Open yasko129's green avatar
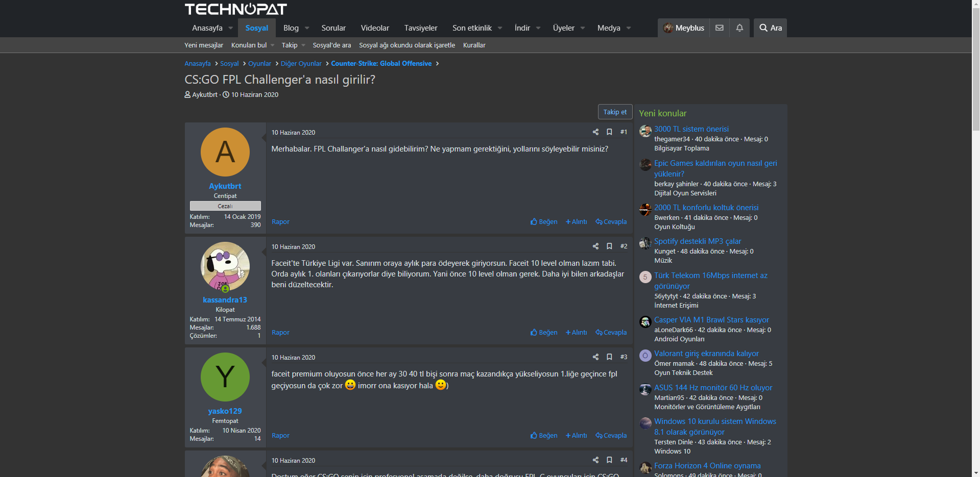This screenshot has height=477, width=980. click(225, 377)
